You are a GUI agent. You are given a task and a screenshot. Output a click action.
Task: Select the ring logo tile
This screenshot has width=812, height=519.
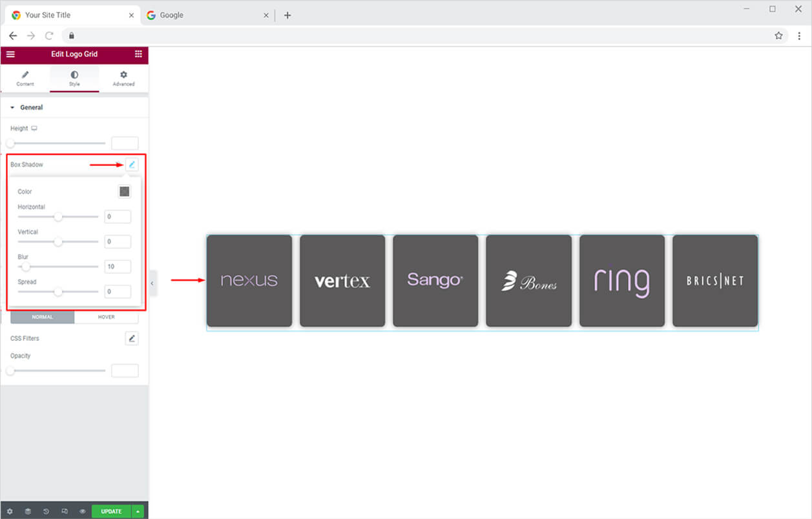pos(622,281)
